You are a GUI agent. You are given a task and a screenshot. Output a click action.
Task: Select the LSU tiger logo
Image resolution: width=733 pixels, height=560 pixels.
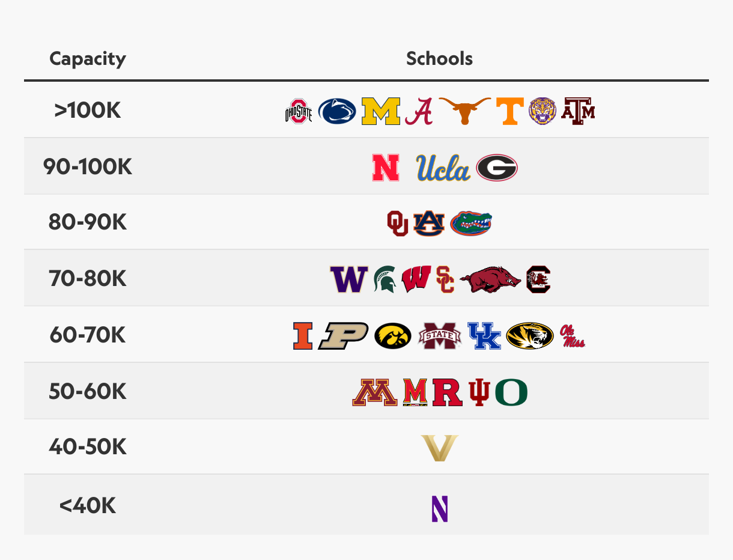pos(543,111)
